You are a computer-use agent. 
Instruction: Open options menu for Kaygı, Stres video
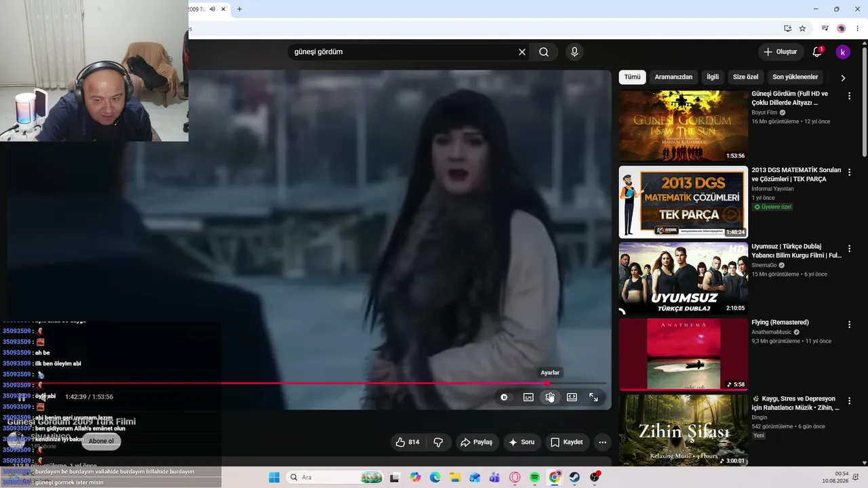click(x=849, y=401)
